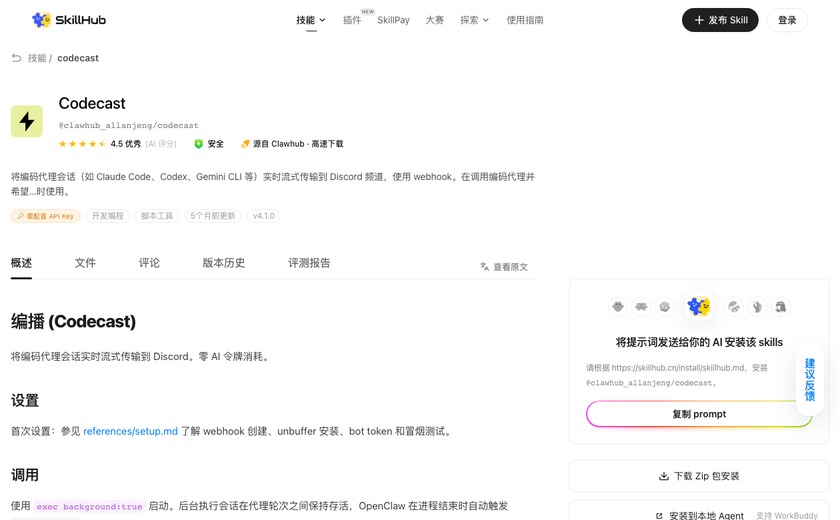This screenshot has width=840, height=520.
Task: Click the 登录 button
Action: click(x=787, y=20)
